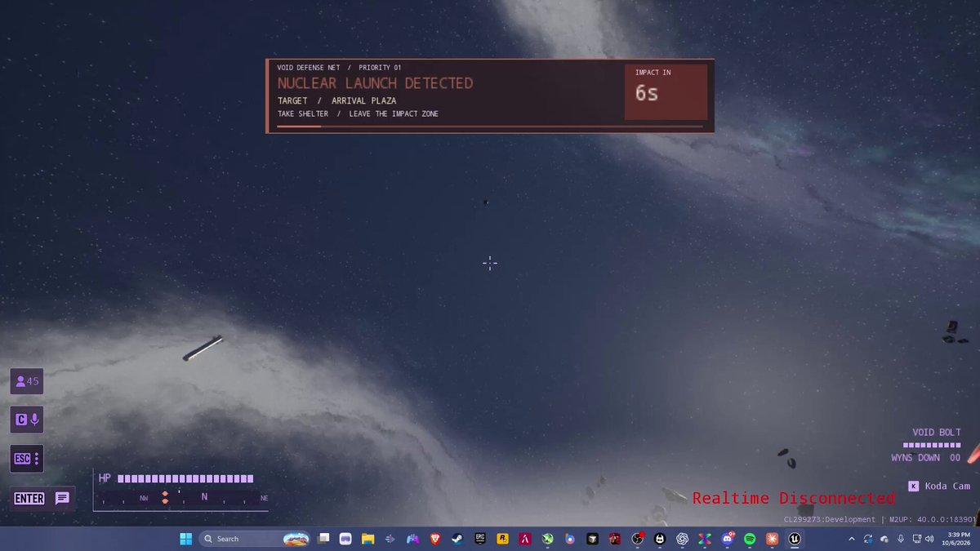Open the red letter A taskbar app

coord(525,539)
